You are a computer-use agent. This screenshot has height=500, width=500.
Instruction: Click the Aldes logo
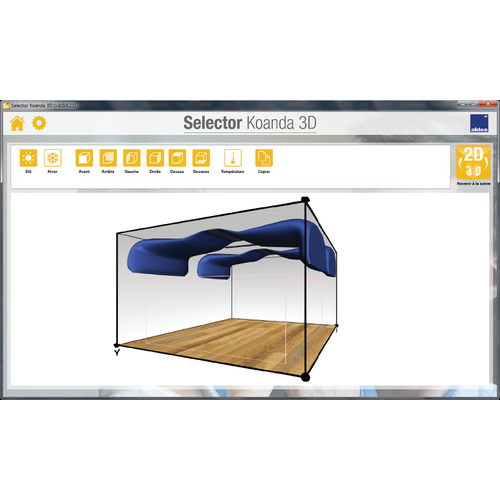479,123
